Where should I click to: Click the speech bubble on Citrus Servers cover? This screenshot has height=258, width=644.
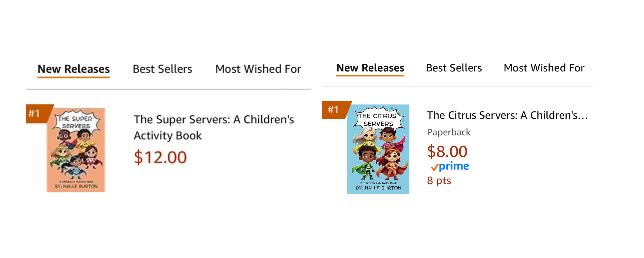pos(378,119)
